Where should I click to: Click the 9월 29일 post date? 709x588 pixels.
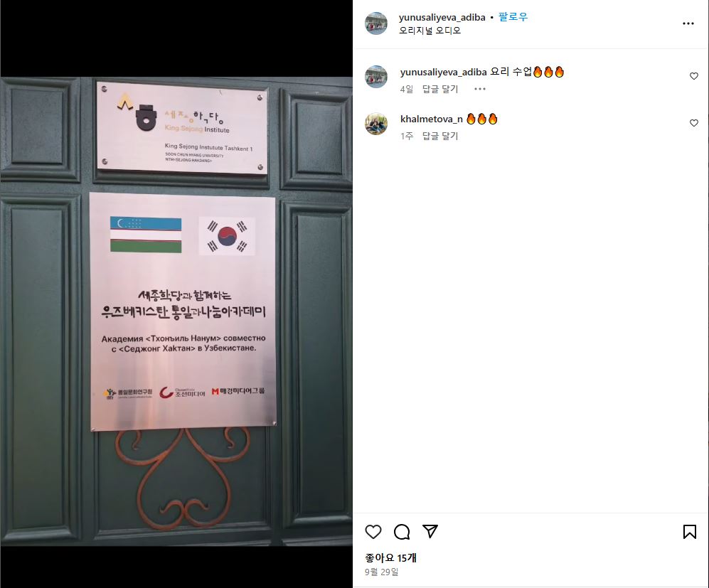coord(382,572)
